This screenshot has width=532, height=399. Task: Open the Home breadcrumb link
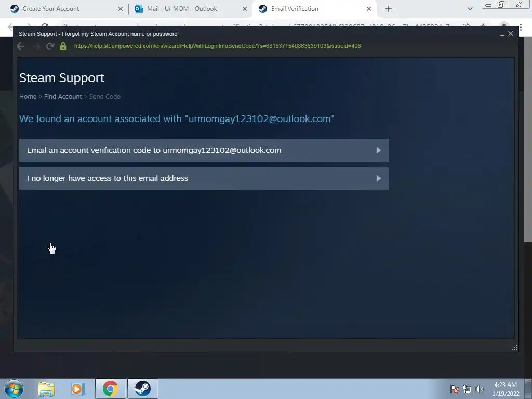click(x=28, y=96)
